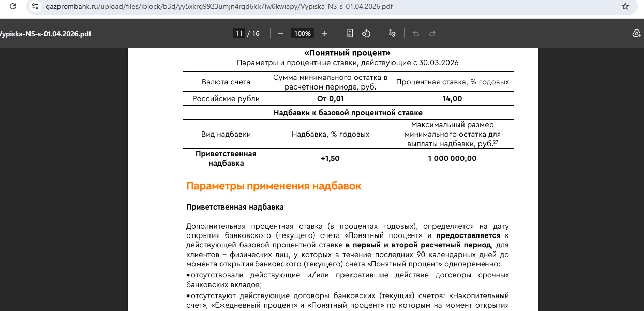The width and height of the screenshot is (644, 311).
Task: Zoom out of the PDF with minus button
Action: pyautogui.click(x=281, y=33)
